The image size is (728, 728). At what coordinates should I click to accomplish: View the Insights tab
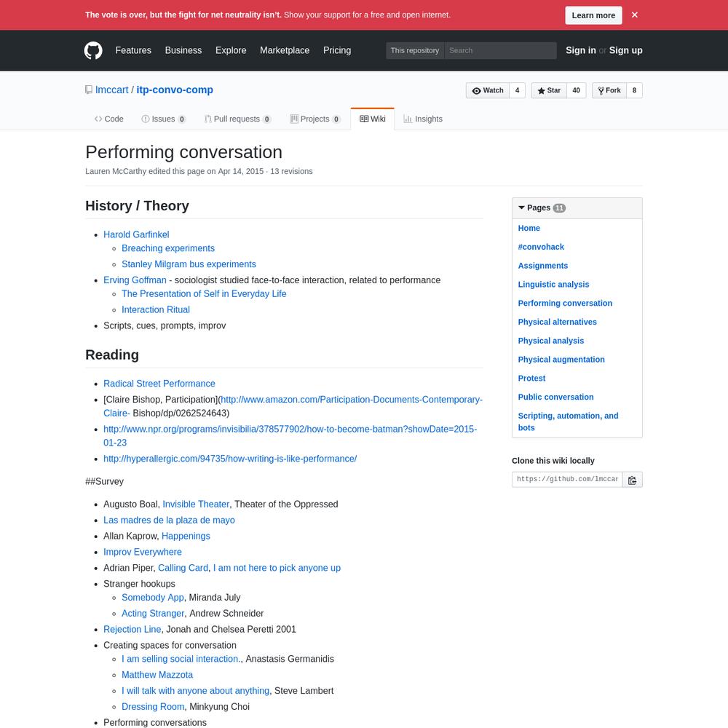pyautogui.click(x=423, y=119)
